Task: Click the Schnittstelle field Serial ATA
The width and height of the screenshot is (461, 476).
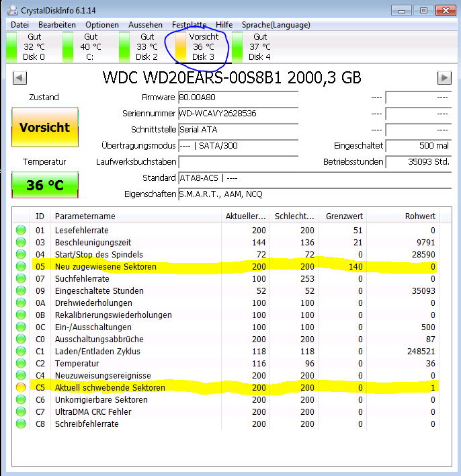Action: click(x=239, y=130)
